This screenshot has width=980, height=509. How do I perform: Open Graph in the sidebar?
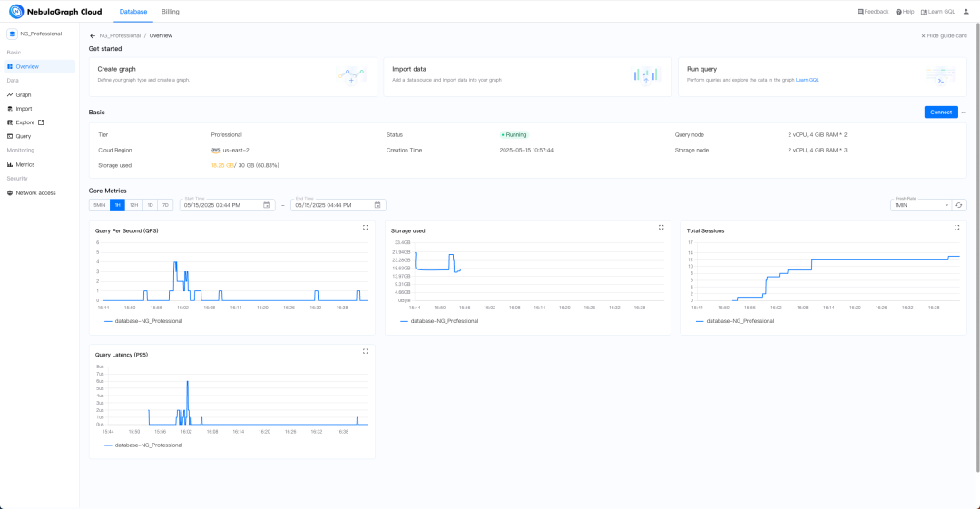39,95
